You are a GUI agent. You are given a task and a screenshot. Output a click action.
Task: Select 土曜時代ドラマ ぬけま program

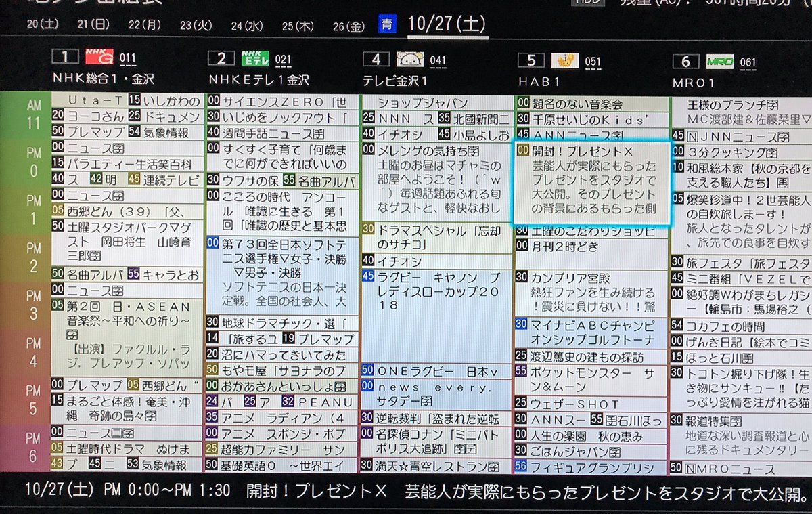point(127,448)
